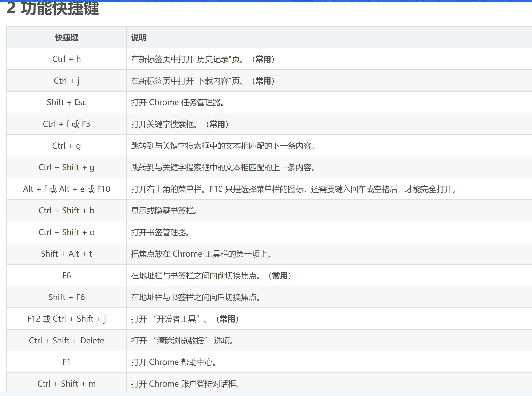Click the 'Ctrl + Shift + o' shortcut cell
532x396 pixels.
66,232
